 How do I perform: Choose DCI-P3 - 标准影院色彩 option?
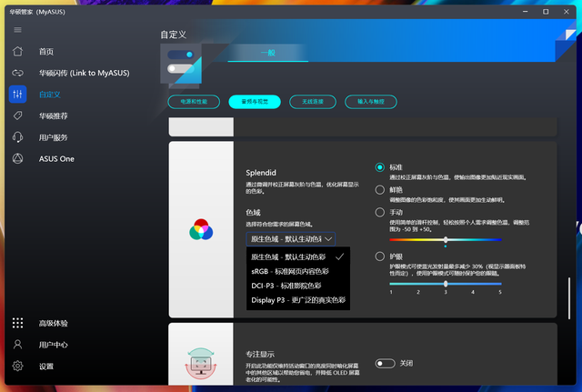tap(298, 286)
